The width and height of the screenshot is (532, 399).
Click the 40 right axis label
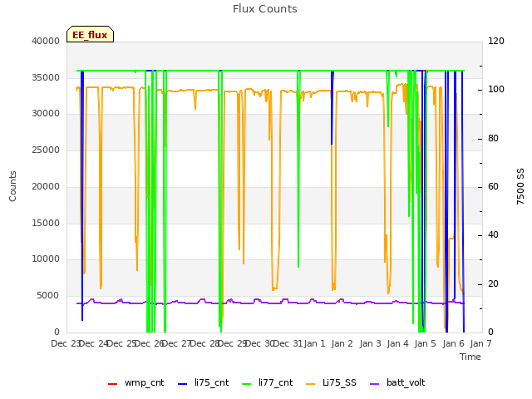click(493, 234)
